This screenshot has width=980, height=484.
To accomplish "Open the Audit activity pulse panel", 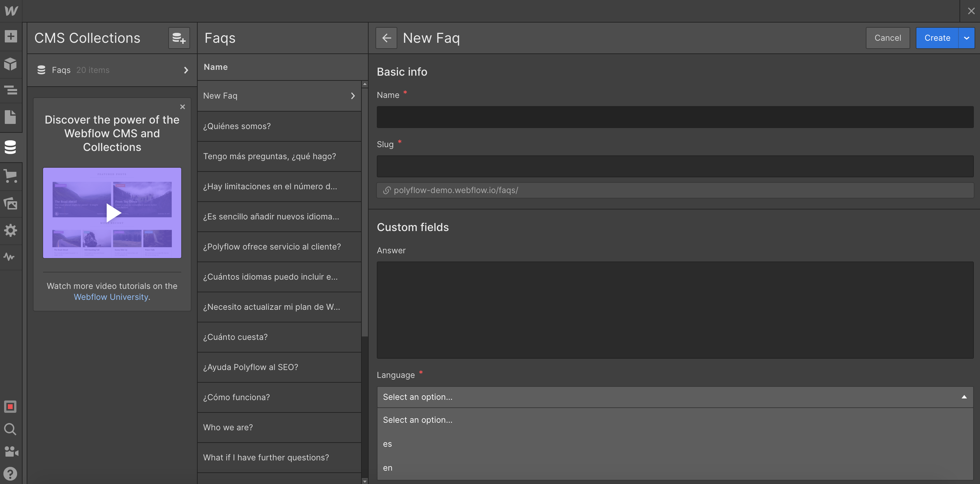I will coord(10,257).
